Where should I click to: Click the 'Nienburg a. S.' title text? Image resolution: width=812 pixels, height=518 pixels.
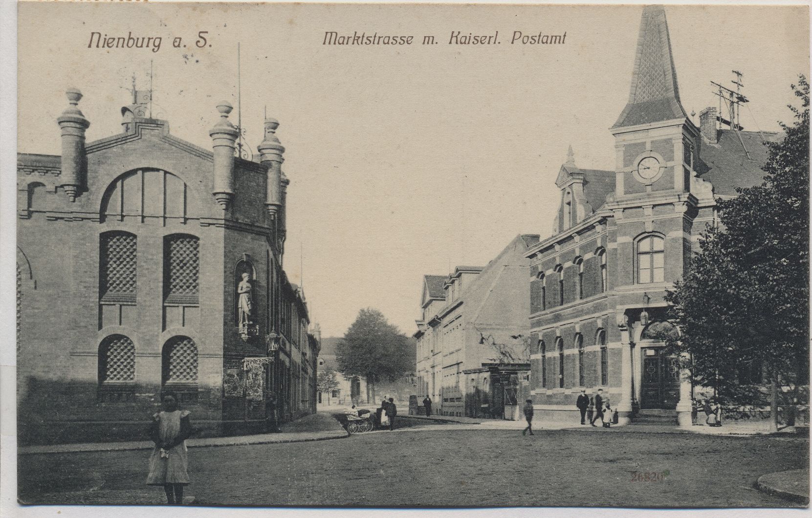(x=150, y=41)
